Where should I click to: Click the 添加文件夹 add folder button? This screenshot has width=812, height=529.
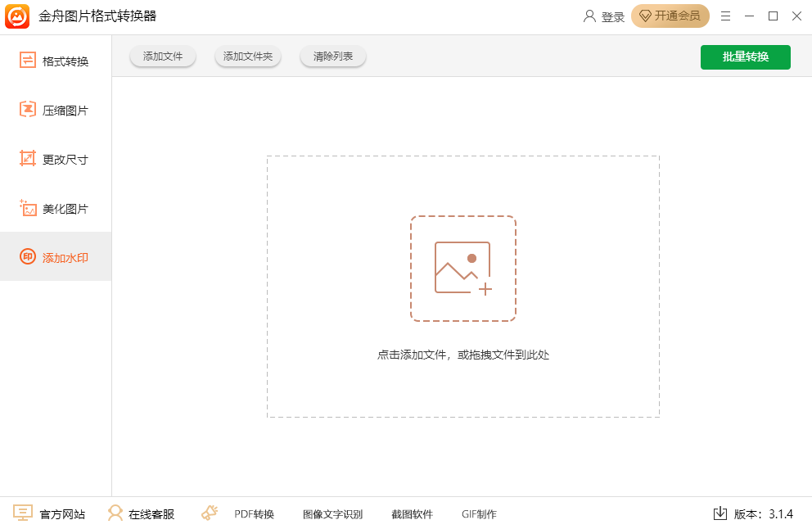click(247, 57)
